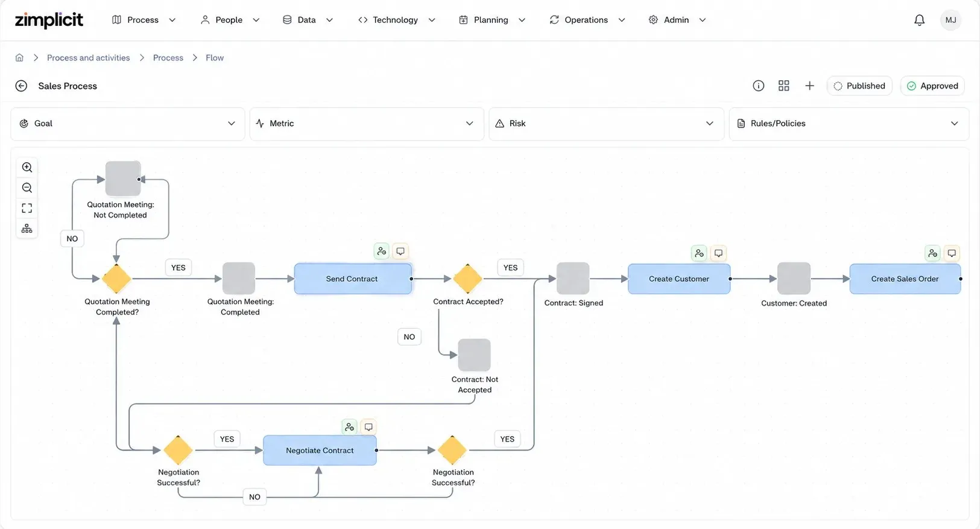This screenshot has height=529, width=980.
Task: Open the People menu dropdown
Action: point(230,20)
